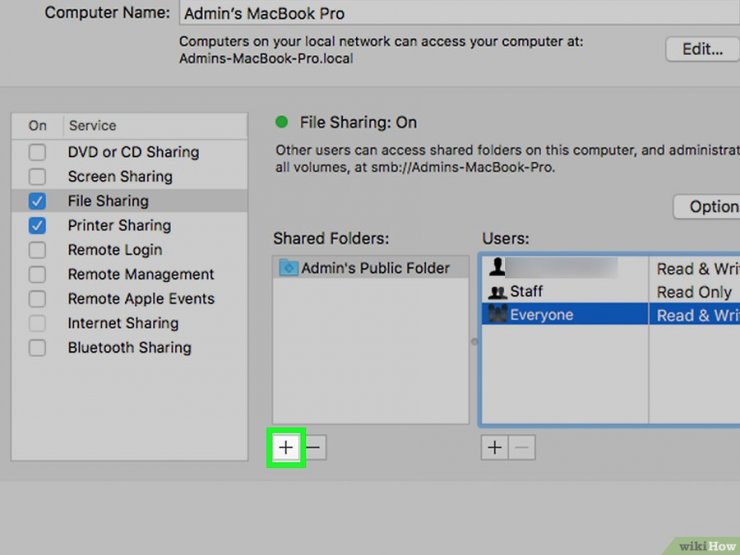Enable the Bluetooth Sharing checkbox

point(37,348)
